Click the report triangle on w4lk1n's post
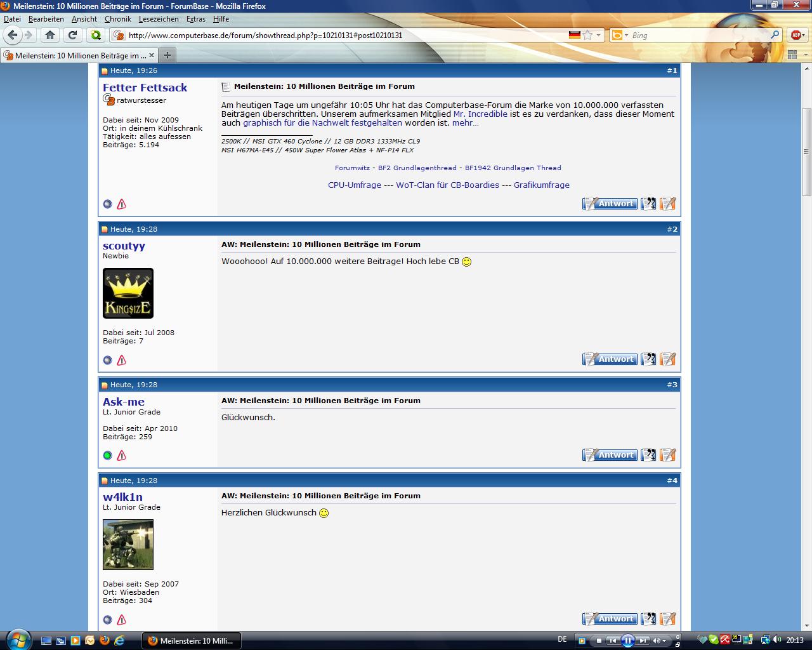 (122, 620)
